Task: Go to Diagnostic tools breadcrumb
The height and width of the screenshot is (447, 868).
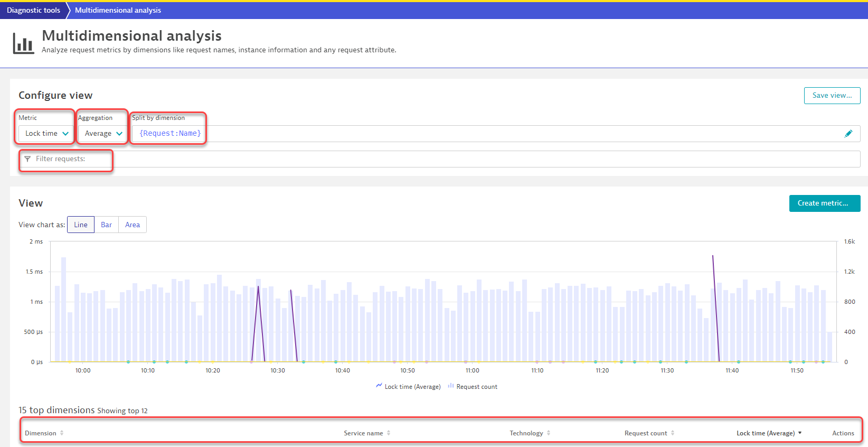Action: 33,10
